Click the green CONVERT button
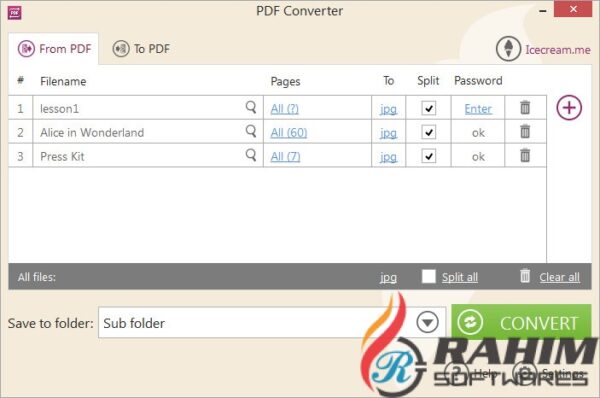 pyautogui.click(x=521, y=322)
